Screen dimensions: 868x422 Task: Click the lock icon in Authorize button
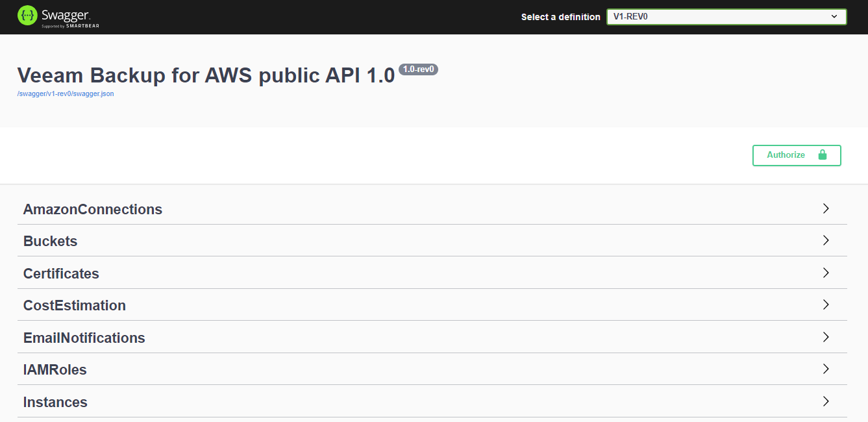point(823,155)
